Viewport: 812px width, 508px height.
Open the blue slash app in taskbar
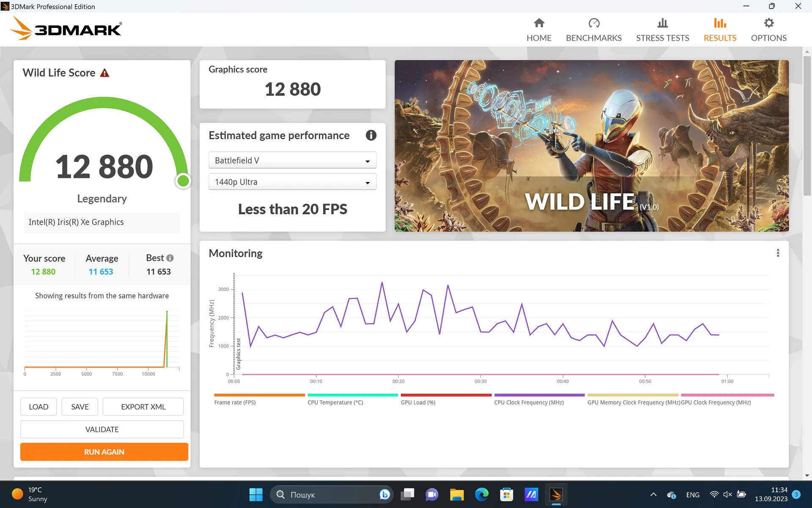[x=531, y=494]
